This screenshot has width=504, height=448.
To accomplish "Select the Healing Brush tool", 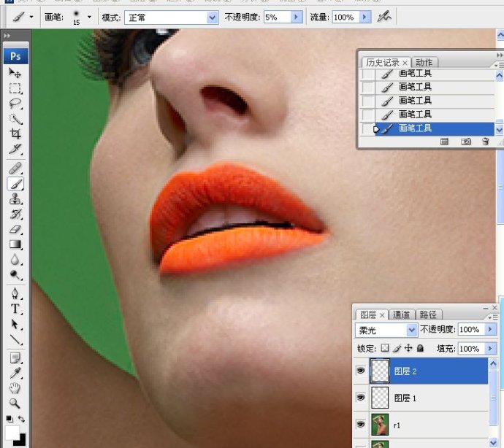I will [15, 168].
